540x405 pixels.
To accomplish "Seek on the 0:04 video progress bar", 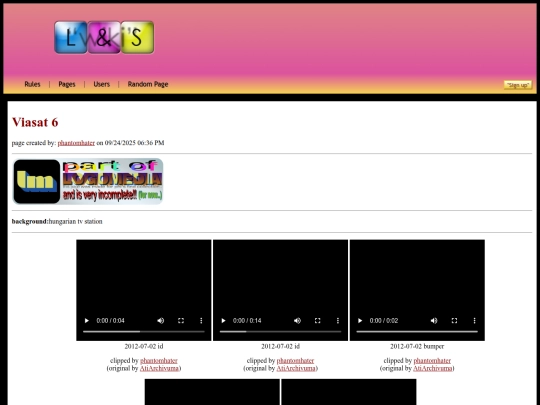I will coord(144,332).
